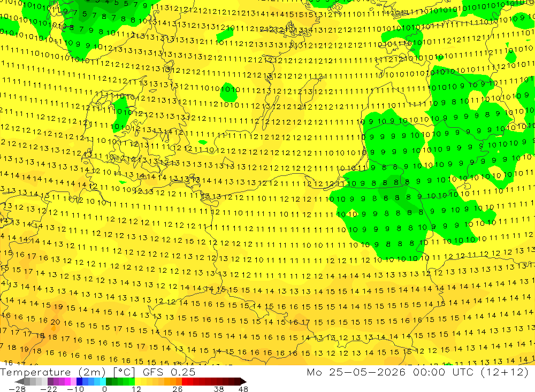Image resolution: width=535 pixels, height=392 pixels.
Task: Click the dark purple segment of the color scale
Action: pyautogui.click(x=50, y=381)
